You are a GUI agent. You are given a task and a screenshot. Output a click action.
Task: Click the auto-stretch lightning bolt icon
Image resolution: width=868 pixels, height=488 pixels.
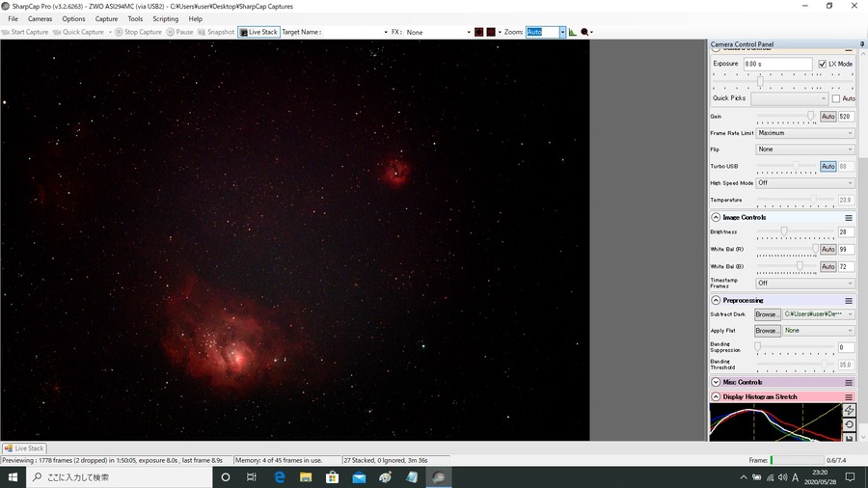tap(849, 410)
